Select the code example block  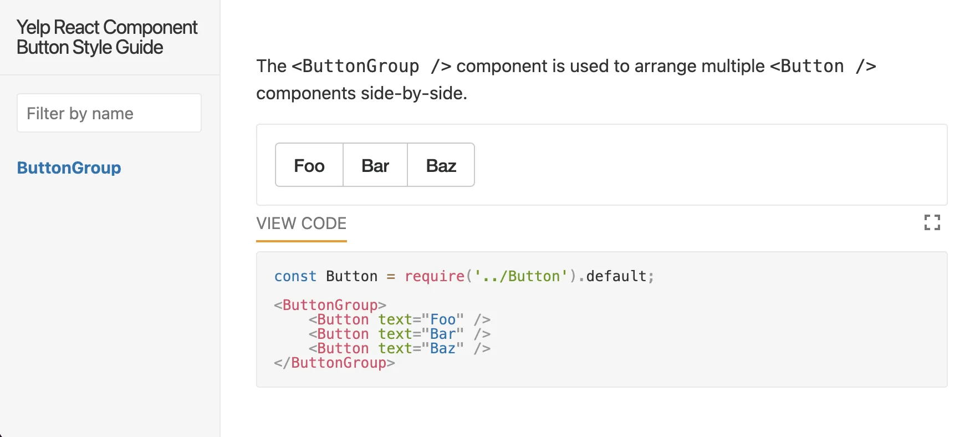click(601, 319)
